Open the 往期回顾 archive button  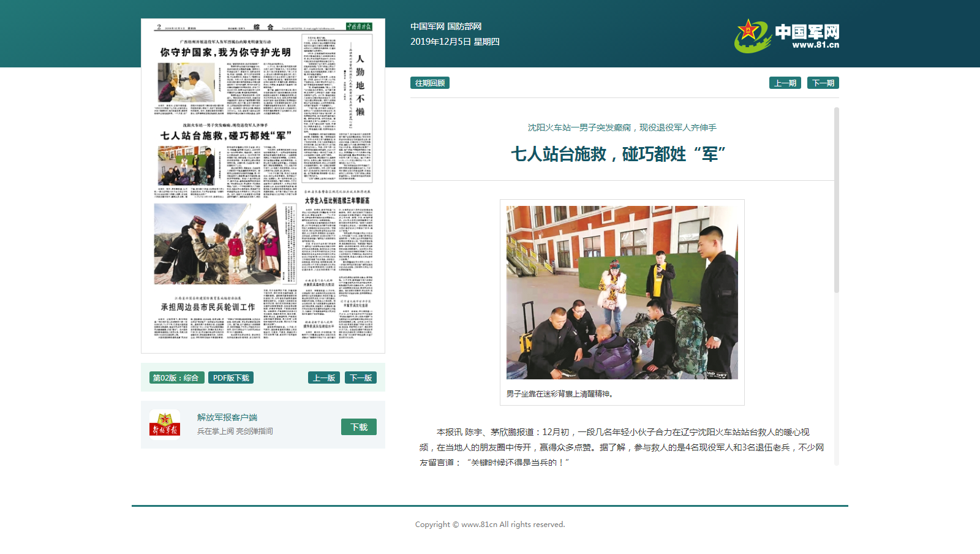coord(429,83)
